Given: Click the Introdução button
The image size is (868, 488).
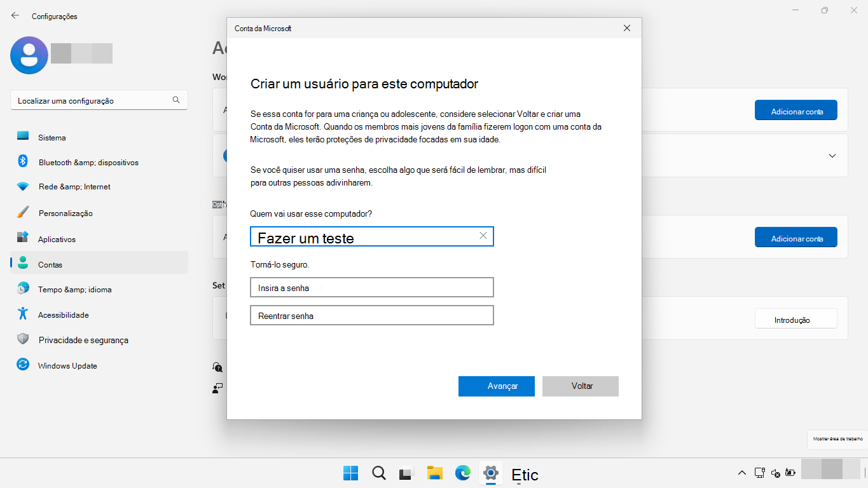Looking at the screenshot, I should coord(796,319).
